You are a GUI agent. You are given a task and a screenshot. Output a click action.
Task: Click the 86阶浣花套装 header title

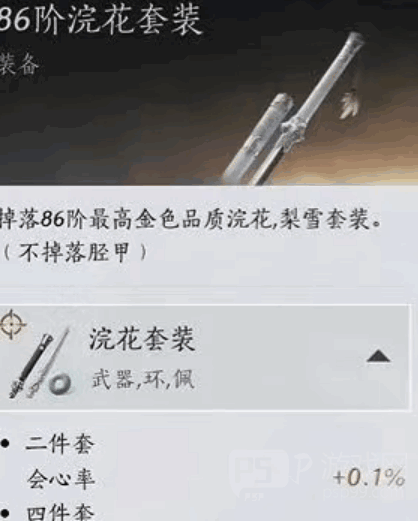(101, 19)
